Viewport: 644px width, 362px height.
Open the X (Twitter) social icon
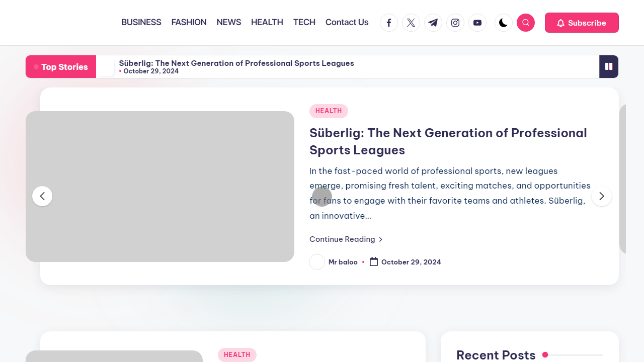pyautogui.click(x=411, y=23)
